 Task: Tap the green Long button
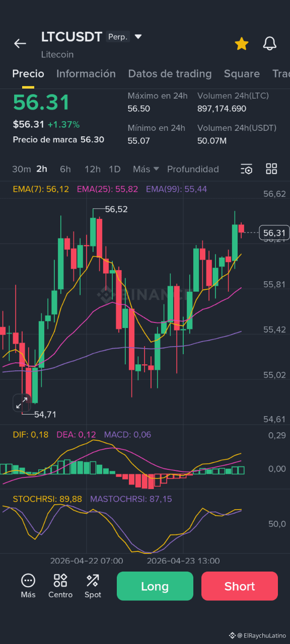tap(155, 586)
